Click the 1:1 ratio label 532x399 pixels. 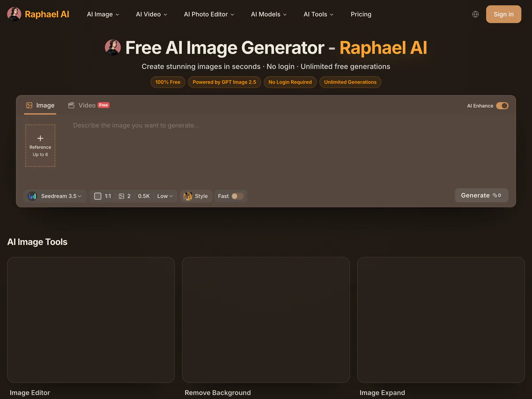108,196
